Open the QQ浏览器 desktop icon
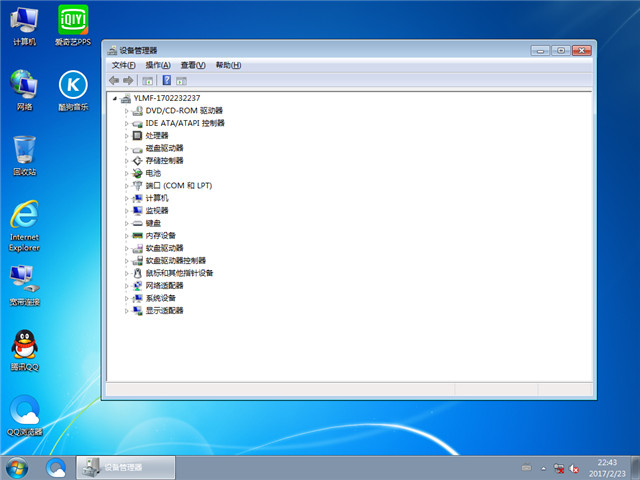 [24, 415]
